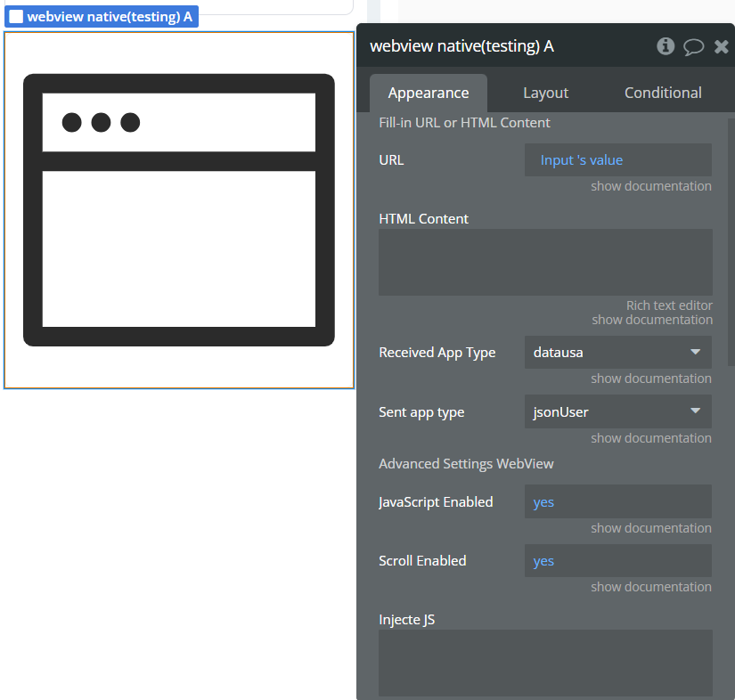Click inside the Injecte JS text area
Viewport: 735px width, 700px height.
coord(545,663)
